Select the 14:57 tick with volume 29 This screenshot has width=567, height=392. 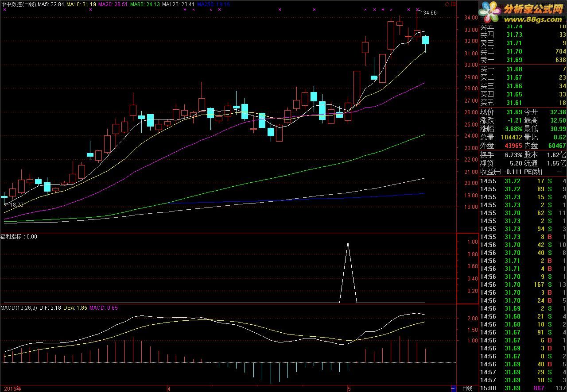tap(523, 372)
